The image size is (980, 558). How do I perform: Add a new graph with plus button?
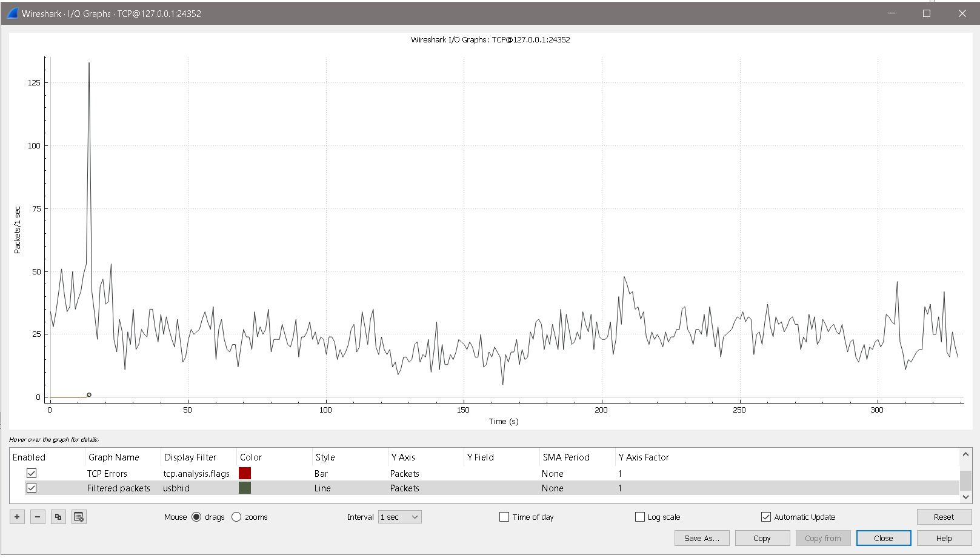(x=17, y=517)
